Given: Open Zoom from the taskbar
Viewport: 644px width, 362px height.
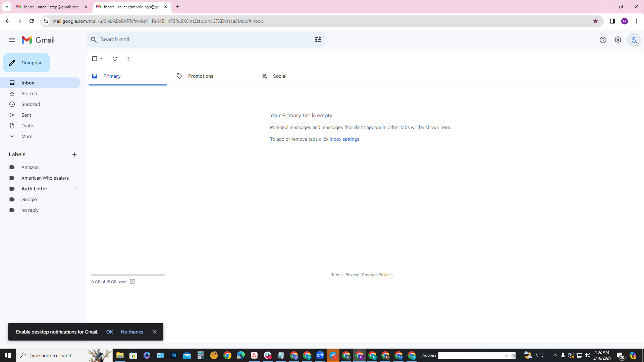Looking at the screenshot, I should click(x=320, y=355).
